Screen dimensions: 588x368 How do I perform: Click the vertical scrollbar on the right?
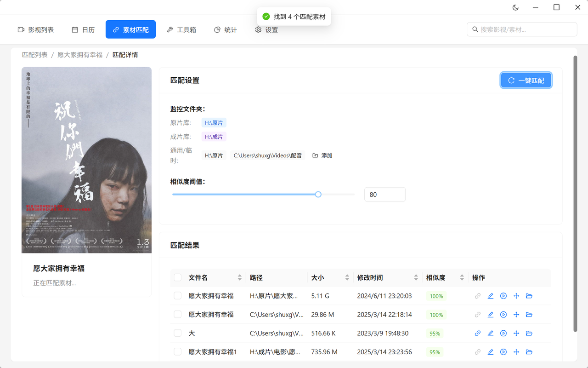click(575, 193)
